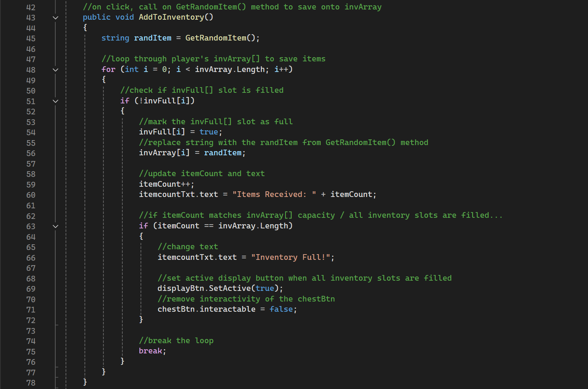Click the false value on line 71
588x389 pixels.
(281, 309)
